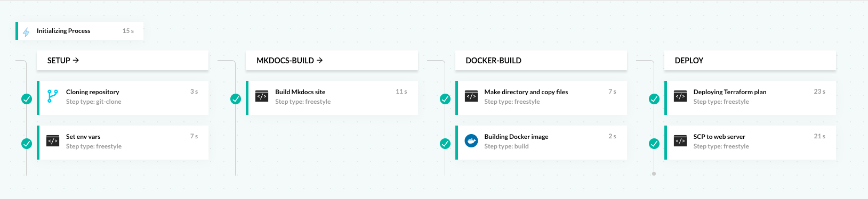Viewport: 868px width, 199px height.
Task: Open the Initializing Process step
Action: 79,31
